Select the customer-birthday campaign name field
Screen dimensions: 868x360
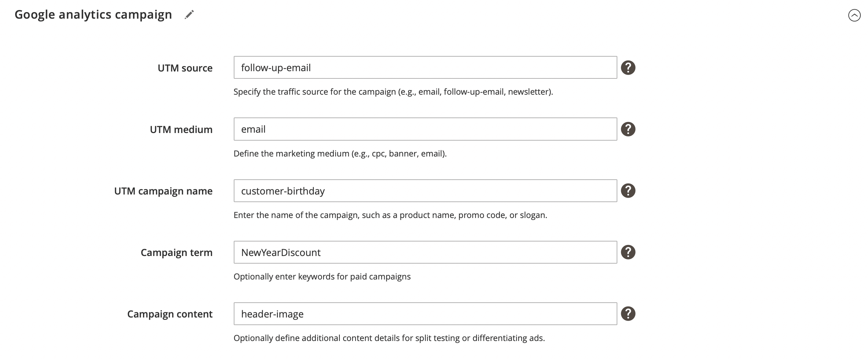click(425, 191)
